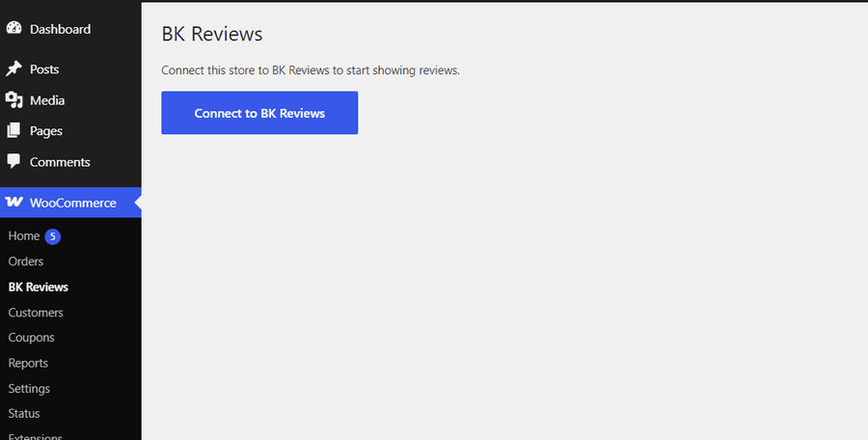Click the Comments speech bubble icon
Image resolution: width=868 pixels, height=440 pixels.
(x=14, y=161)
